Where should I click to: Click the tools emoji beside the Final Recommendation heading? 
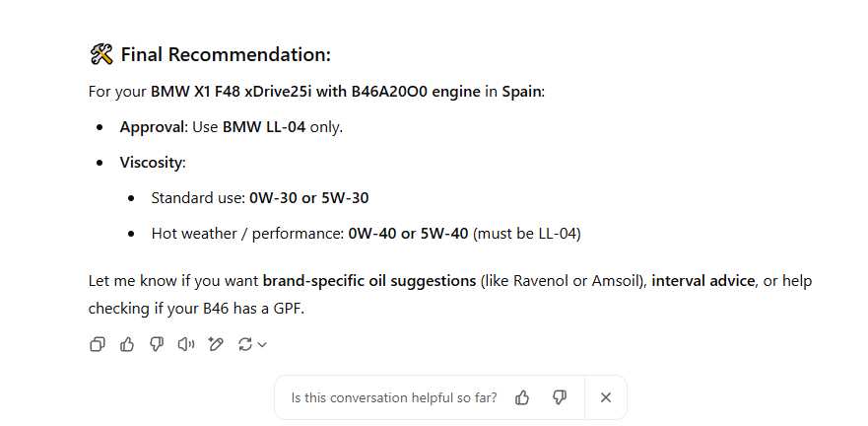point(101,54)
